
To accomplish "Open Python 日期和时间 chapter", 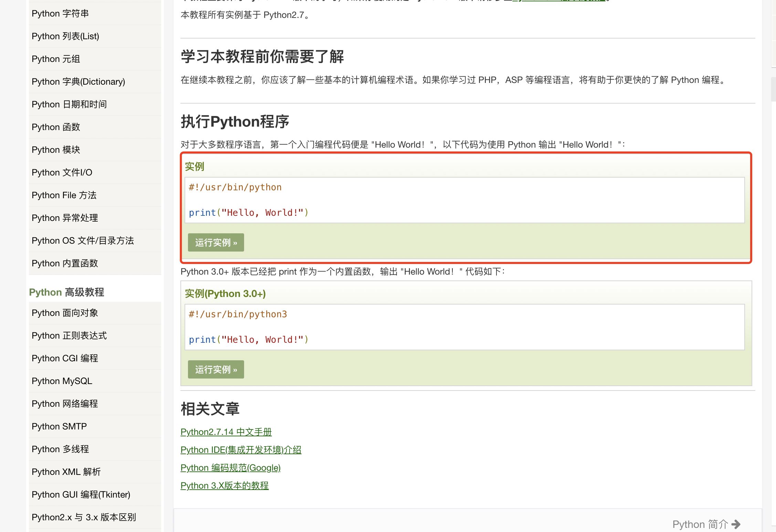I will (69, 104).
